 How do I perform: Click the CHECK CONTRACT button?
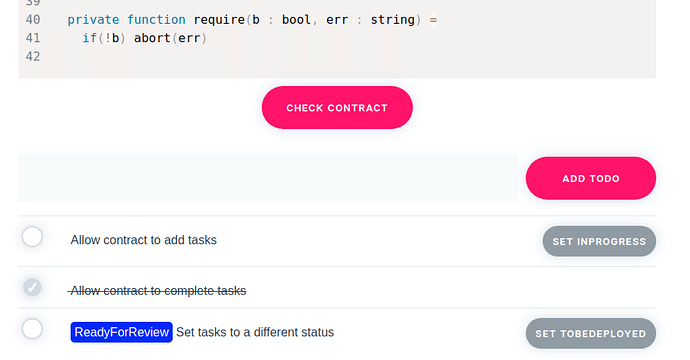[337, 107]
